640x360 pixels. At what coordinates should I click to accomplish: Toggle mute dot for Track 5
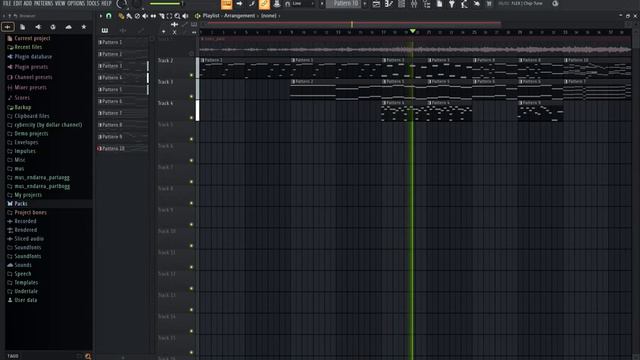pyautogui.click(x=191, y=139)
